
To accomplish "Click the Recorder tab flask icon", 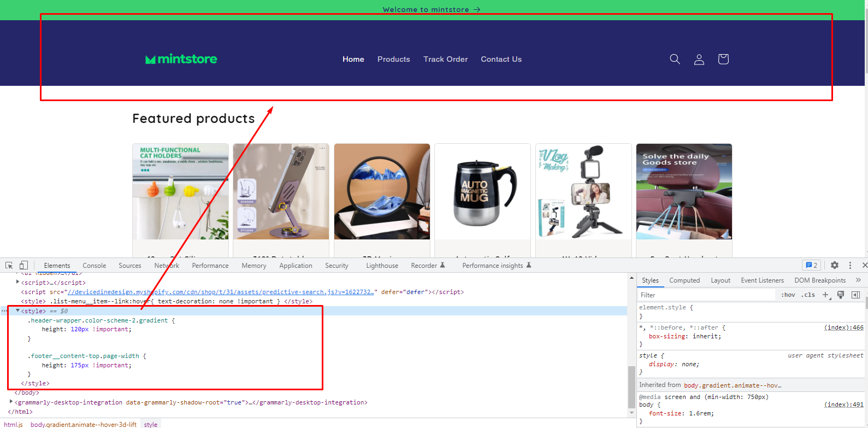I will pyautogui.click(x=442, y=265).
